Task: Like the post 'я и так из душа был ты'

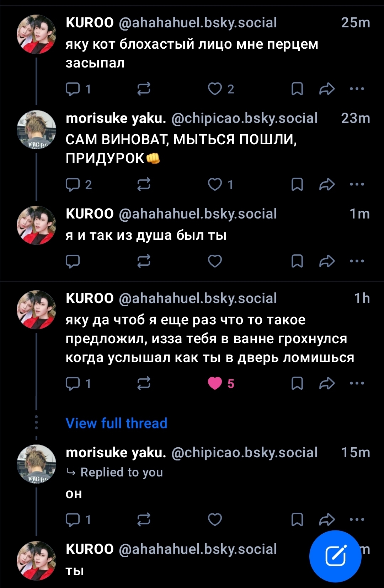Action: 215,261
